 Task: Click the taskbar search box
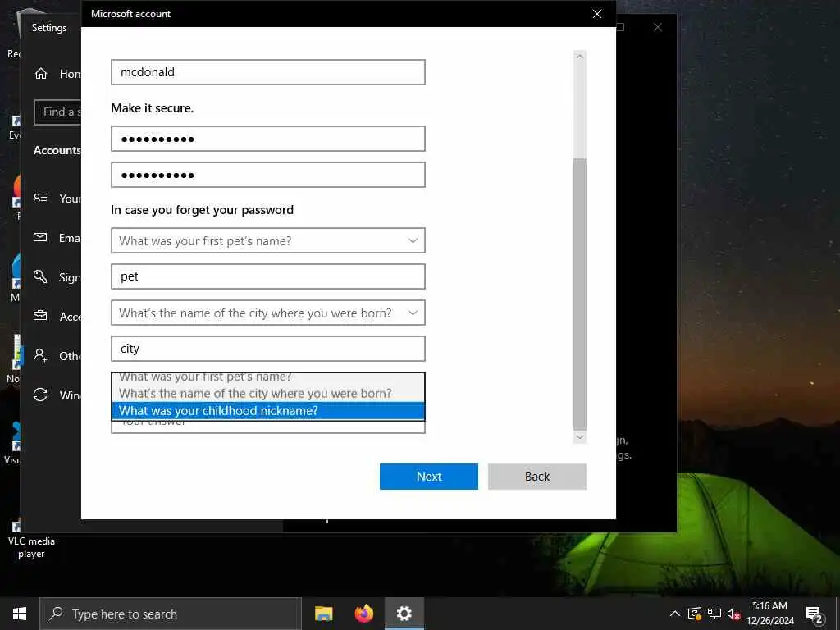[171, 614]
